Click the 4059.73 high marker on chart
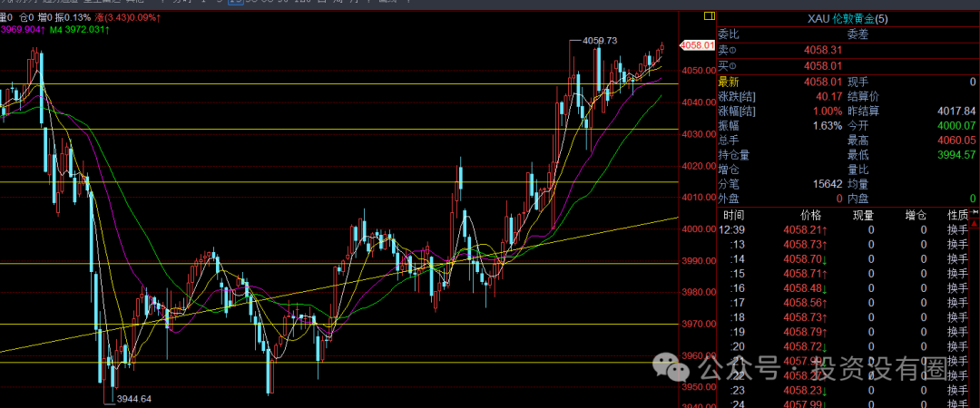Image resolution: width=980 pixels, height=408 pixels. [600, 41]
